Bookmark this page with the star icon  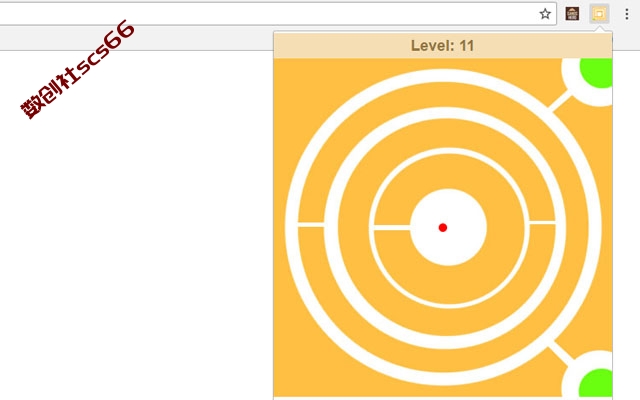click(545, 14)
